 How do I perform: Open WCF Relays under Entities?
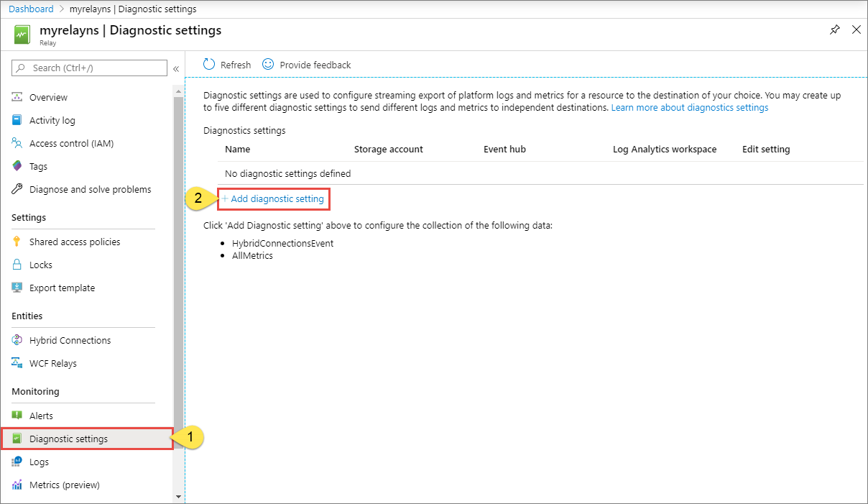click(52, 363)
